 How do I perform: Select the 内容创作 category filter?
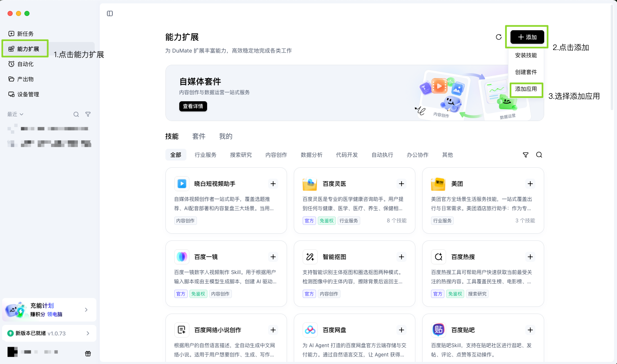pos(277,155)
